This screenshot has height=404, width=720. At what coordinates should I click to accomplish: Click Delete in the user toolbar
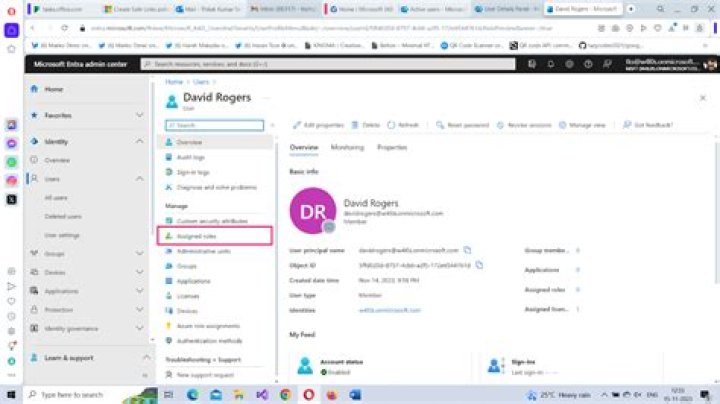[366, 125]
